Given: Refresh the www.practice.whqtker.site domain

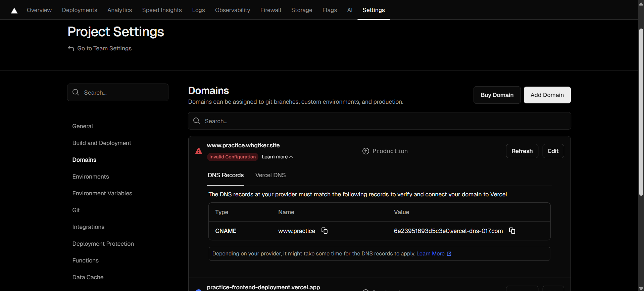Looking at the screenshot, I should coord(522,151).
